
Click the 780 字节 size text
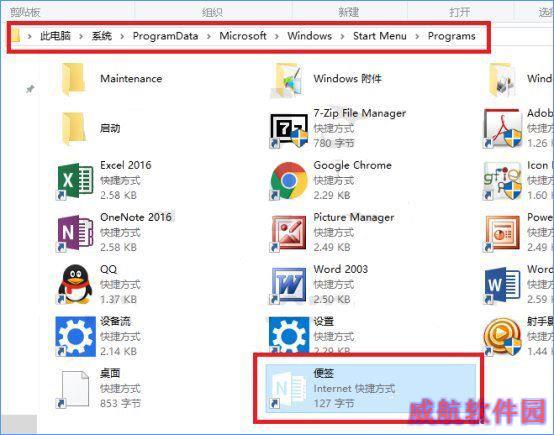[334, 143]
